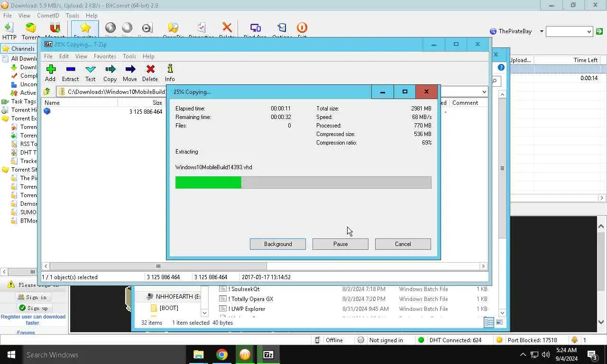Click 7-Zip up-one-level folder icon
Viewport: 607px width, 364px height.
[47, 91]
